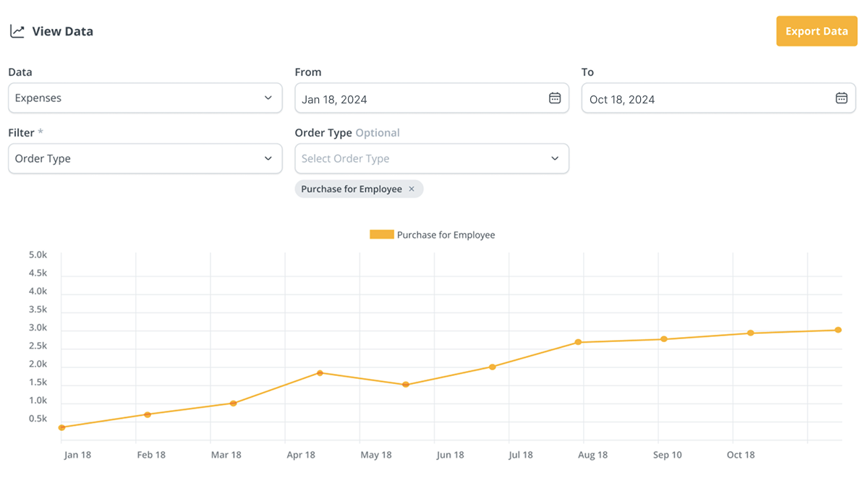This screenshot has width=868, height=478.
Task: Click the Export Data button
Action: 817,31
